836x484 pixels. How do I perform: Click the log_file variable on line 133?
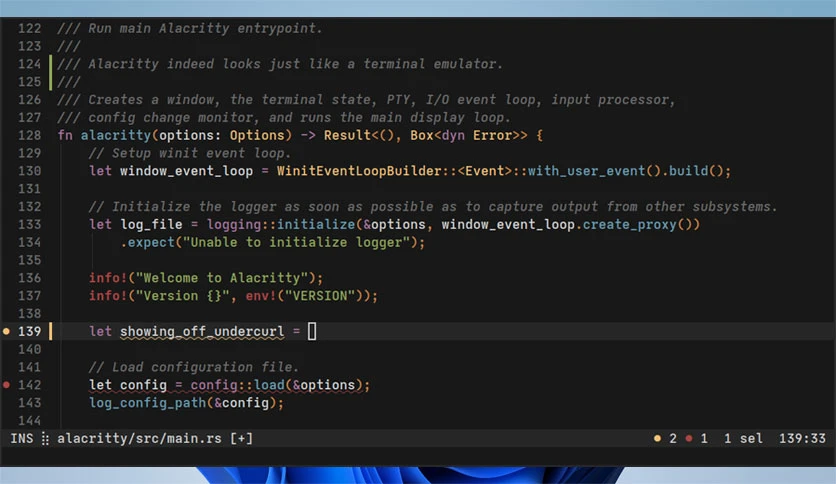(x=151, y=224)
